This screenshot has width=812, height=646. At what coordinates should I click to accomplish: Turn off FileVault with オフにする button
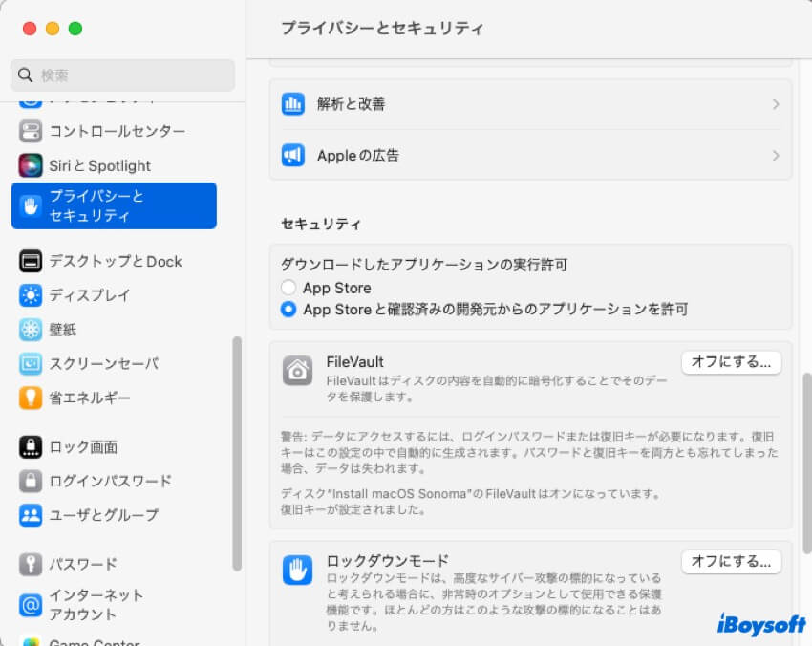click(x=731, y=362)
